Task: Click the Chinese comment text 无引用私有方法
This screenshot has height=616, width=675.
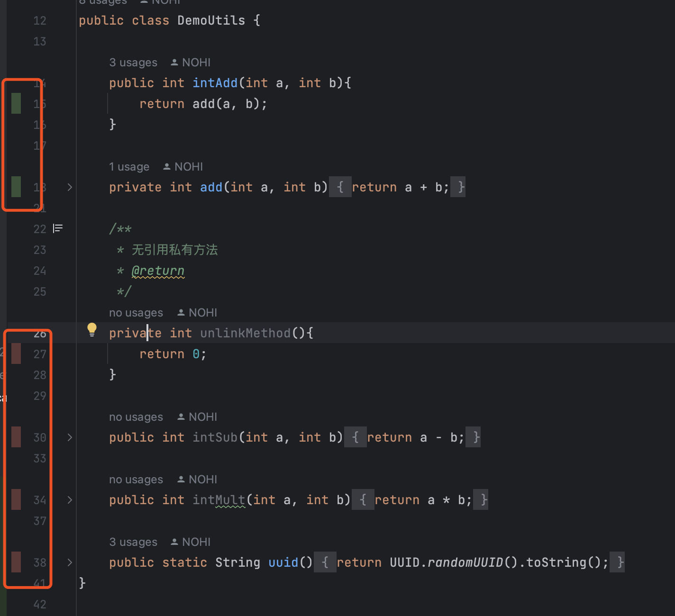Action: pyautogui.click(x=175, y=250)
